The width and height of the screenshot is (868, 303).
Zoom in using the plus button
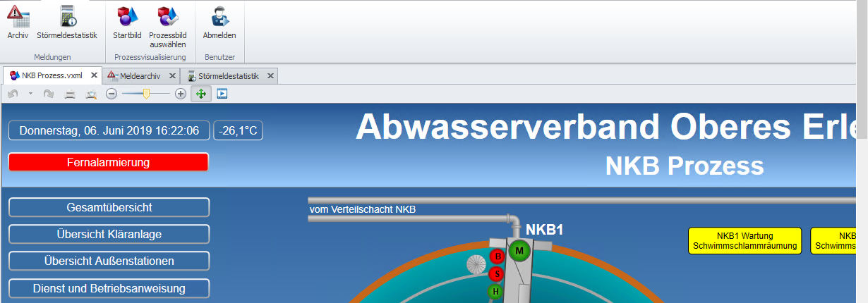181,93
